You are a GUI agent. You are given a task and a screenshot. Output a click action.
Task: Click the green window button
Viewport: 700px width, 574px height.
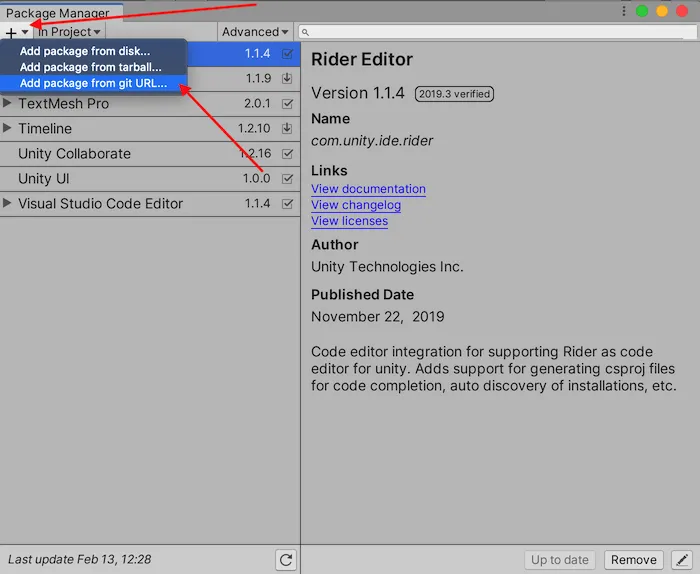[642, 11]
